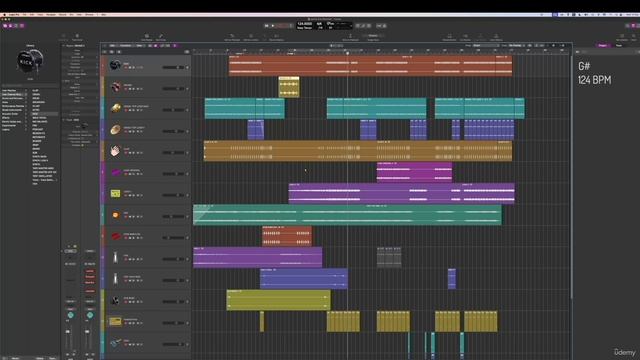Switch to the Project notes tab
The height and width of the screenshot is (360, 640).
(602, 45)
